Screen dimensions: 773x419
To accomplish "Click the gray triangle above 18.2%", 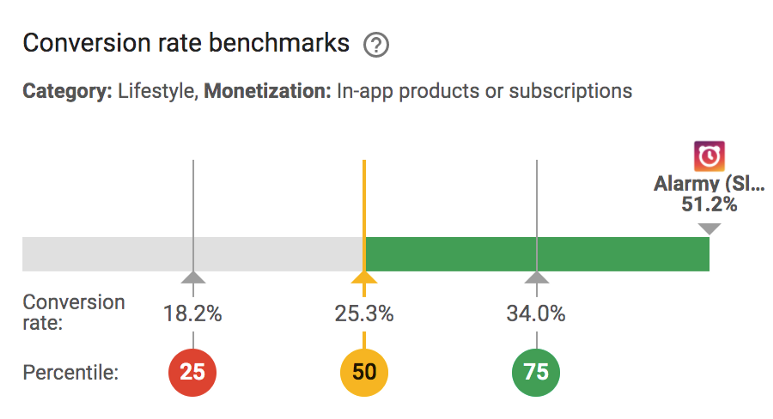I will coord(193,277).
